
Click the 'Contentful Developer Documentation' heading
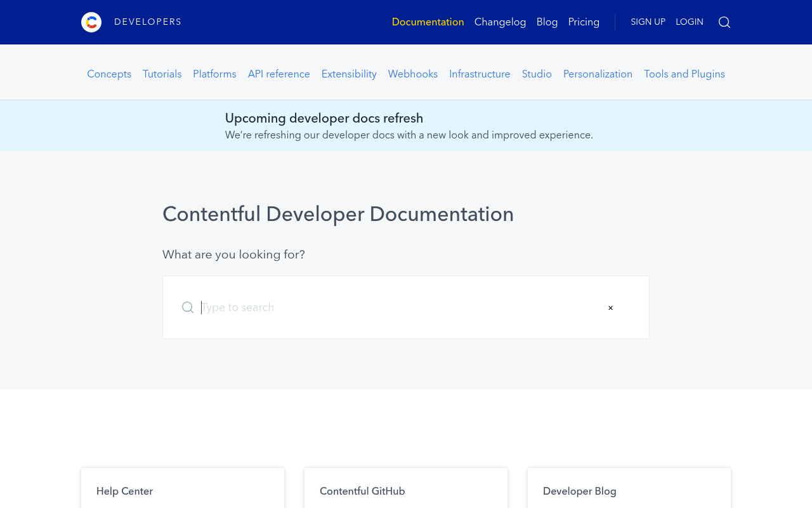tap(338, 214)
